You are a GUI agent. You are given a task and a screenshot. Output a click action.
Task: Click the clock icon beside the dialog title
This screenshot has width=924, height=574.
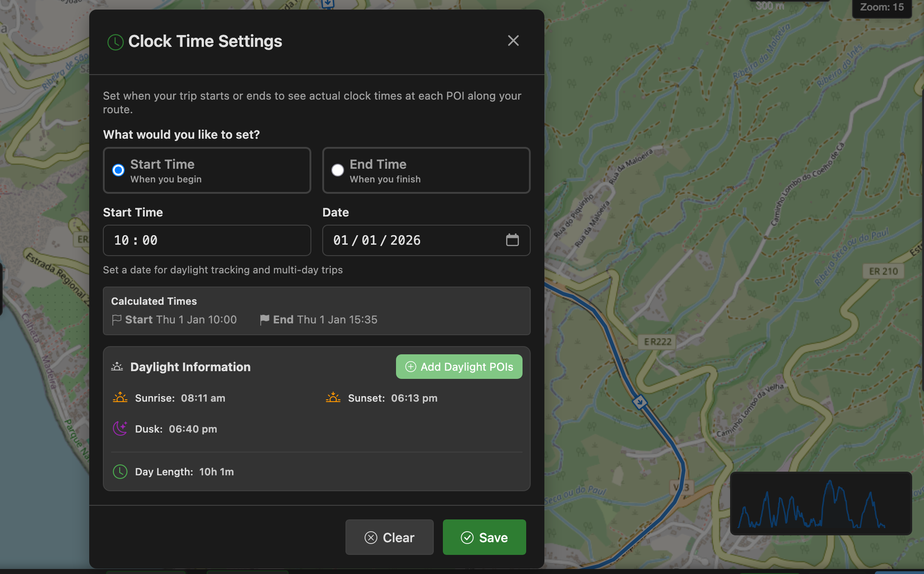pos(115,42)
